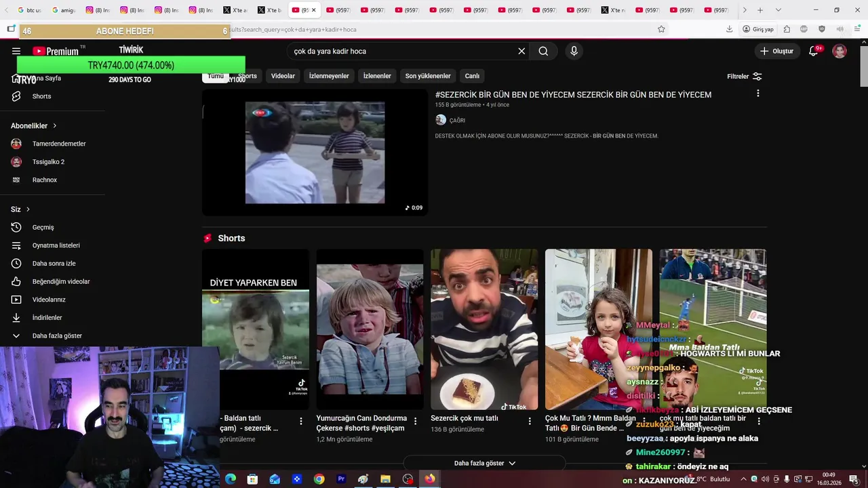Select the Canlı filter chip

click(472, 76)
